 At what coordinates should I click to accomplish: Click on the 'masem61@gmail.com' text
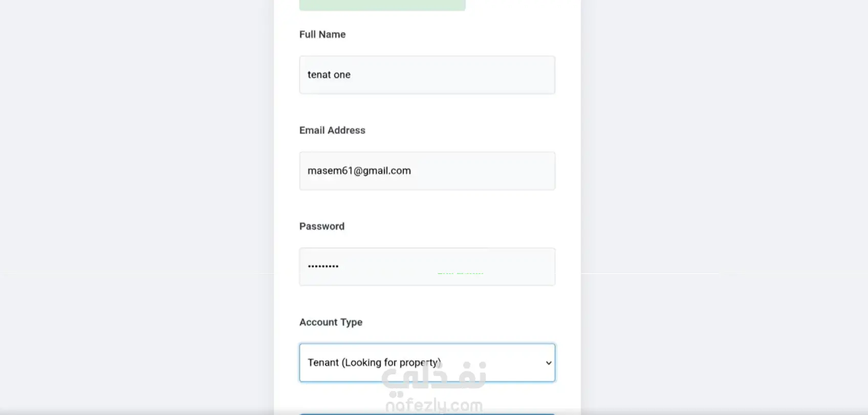coord(359,171)
